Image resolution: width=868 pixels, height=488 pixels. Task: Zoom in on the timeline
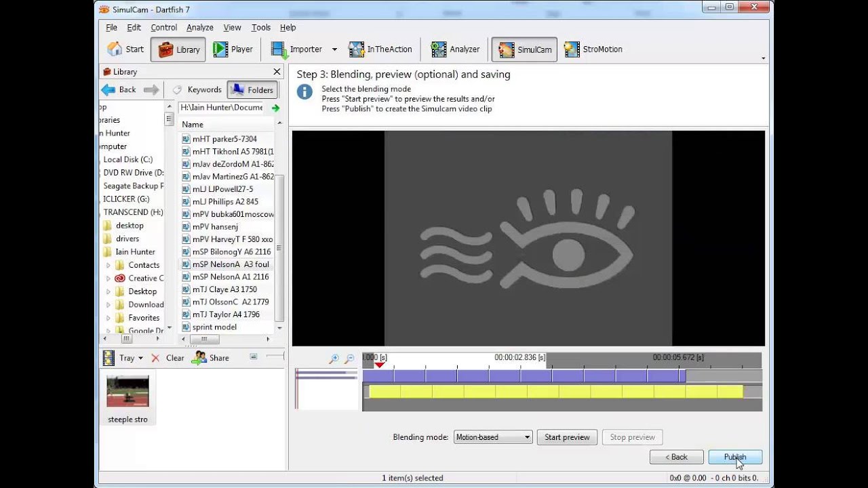click(x=334, y=359)
